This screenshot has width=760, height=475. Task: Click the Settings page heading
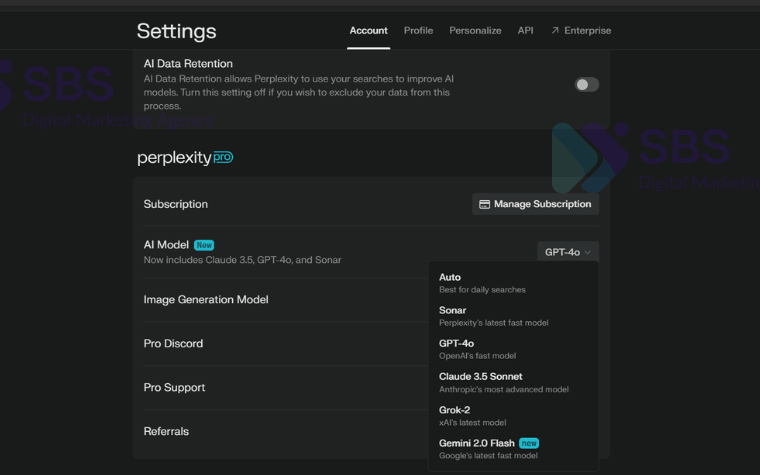[x=176, y=31]
